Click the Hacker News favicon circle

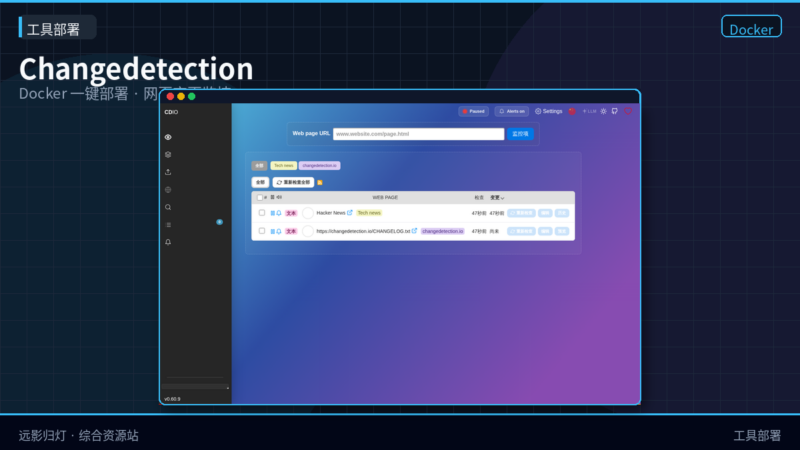tap(308, 213)
